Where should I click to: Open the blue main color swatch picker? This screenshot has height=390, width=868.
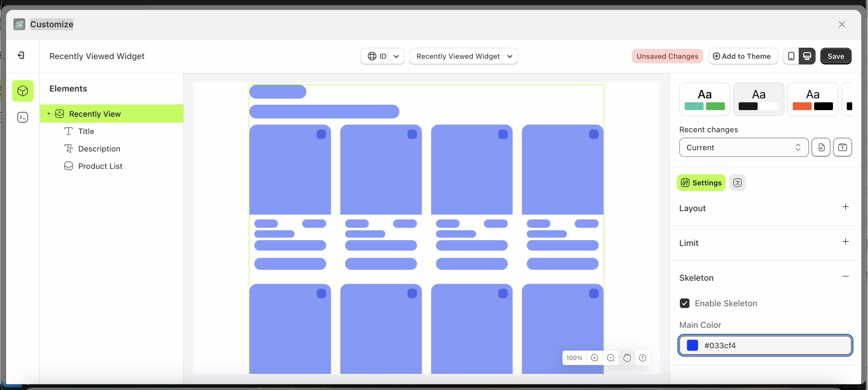click(x=693, y=345)
